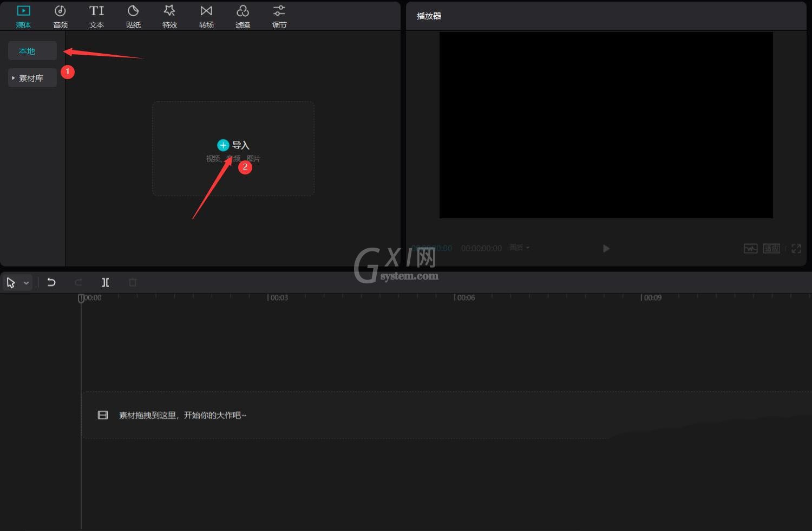Open the 文本 text tab
812x531 pixels.
click(96, 17)
